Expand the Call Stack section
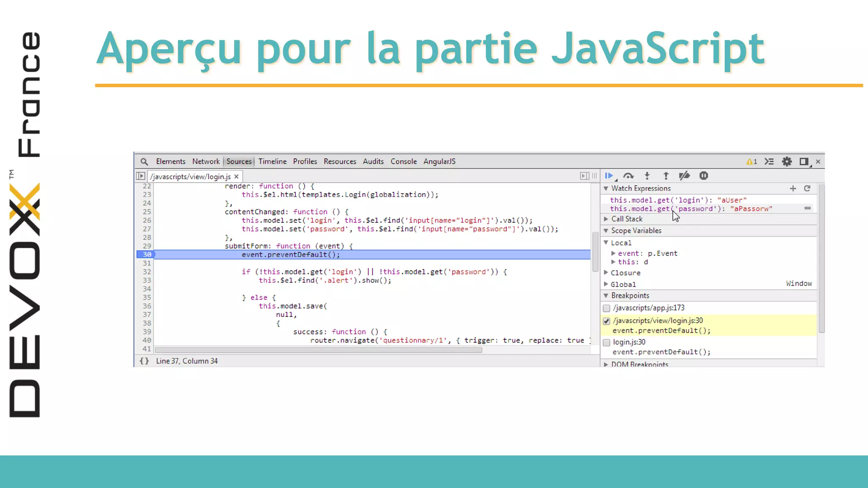Viewport: 868px width, 488px height. (606, 219)
